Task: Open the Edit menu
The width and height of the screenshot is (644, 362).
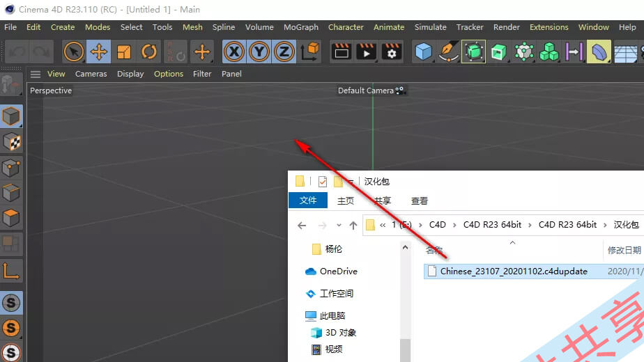Action: [33, 27]
